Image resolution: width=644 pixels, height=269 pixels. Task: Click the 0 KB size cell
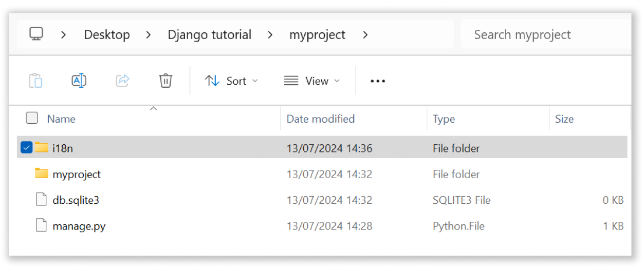613,200
